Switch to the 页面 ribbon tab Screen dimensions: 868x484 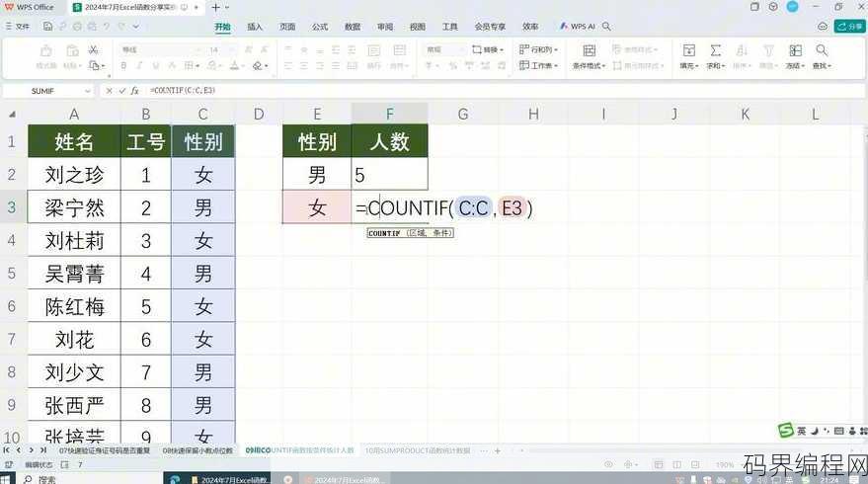point(287,26)
